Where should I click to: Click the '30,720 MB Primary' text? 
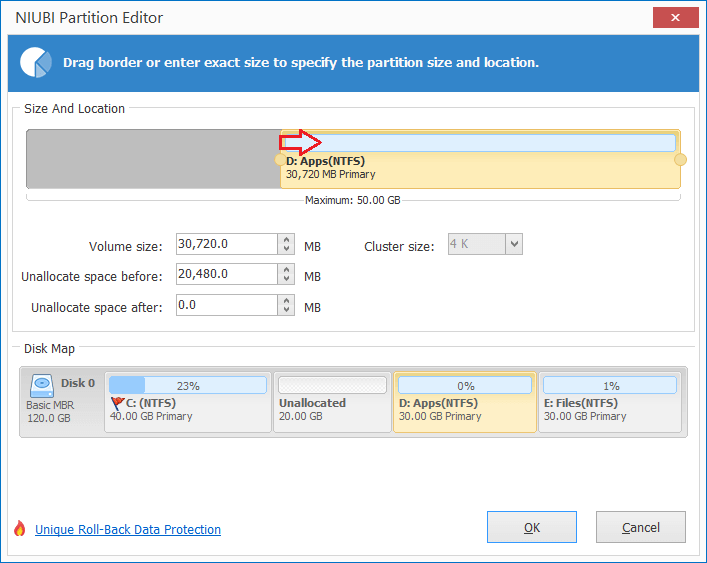(x=331, y=174)
